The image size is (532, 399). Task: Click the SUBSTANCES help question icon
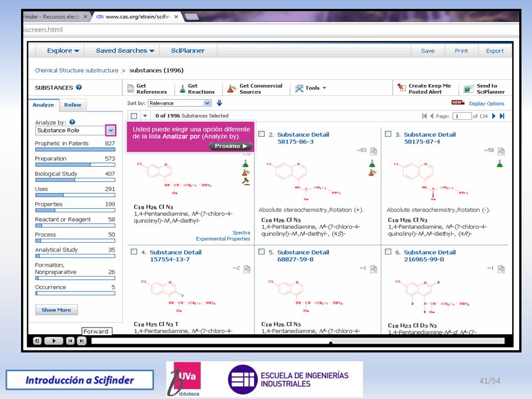(x=79, y=87)
